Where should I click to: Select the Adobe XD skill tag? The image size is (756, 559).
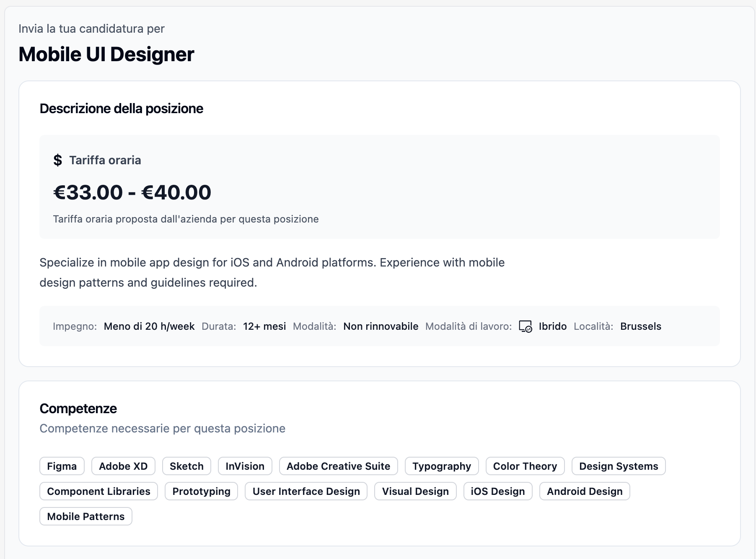[x=123, y=466]
